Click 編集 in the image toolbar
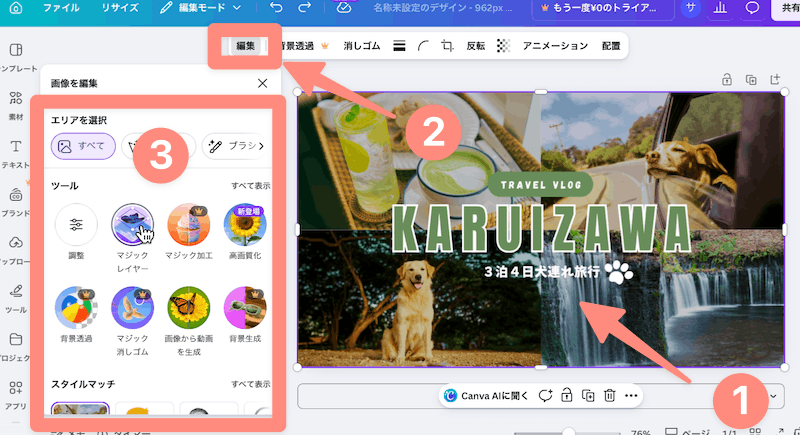The image size is (800, 435). click(x=245, y=46)
